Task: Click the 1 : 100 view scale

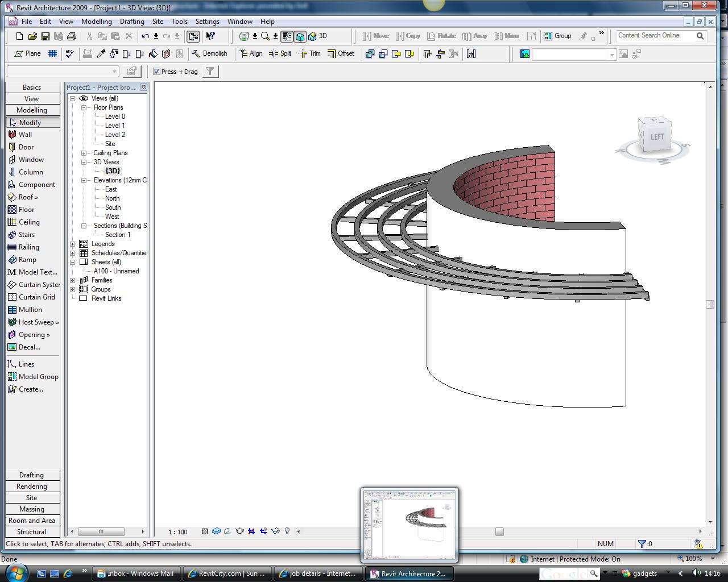Action: tap(178, 532)
